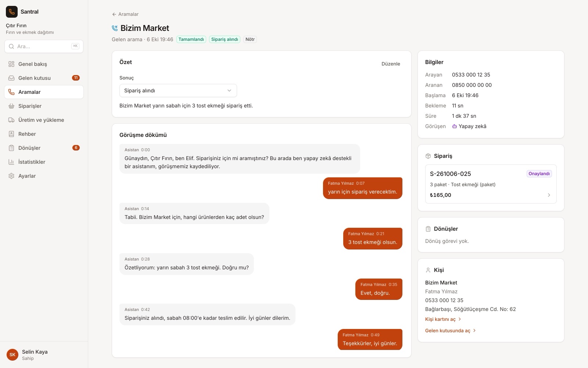Screen dimensions: 588x368
Task: Open Selin Kaya profile at bottom
Action: tap(44, 355)
